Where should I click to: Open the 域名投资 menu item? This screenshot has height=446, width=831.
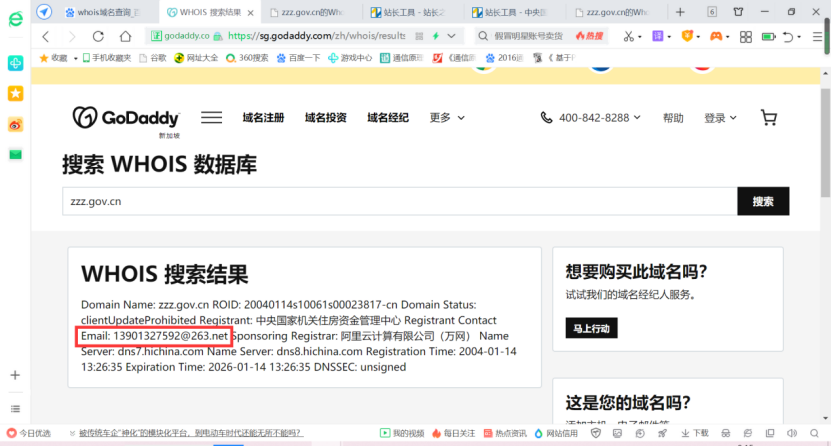click(x=325, y=118)
